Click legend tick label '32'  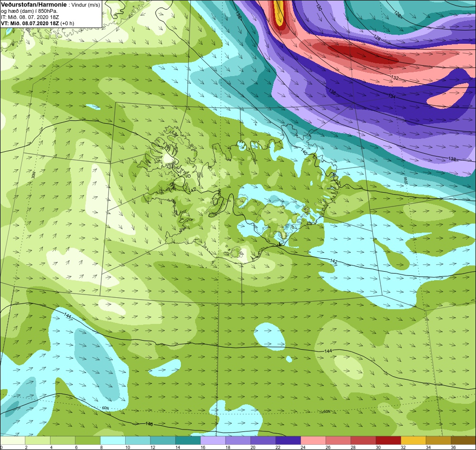pyautogui.click(x=403, y=447)
